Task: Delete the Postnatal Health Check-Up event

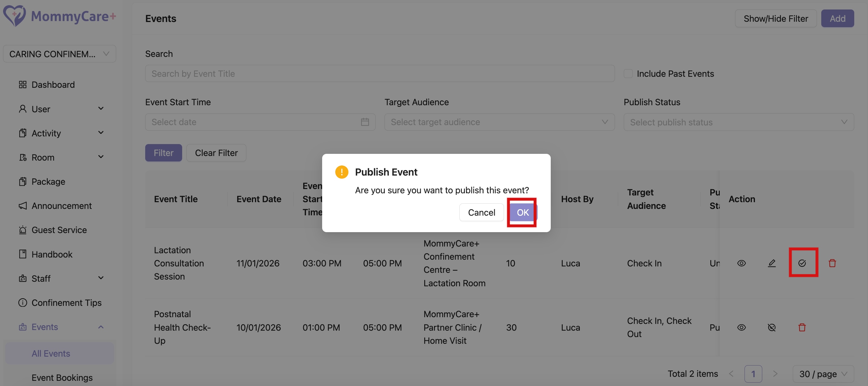Action: 802,327
